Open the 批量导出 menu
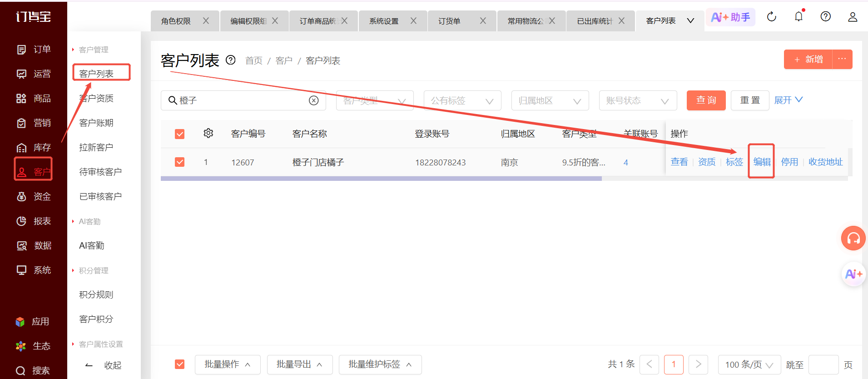The width and height of the screenshot is (868, 379). (x=300, y=364)
